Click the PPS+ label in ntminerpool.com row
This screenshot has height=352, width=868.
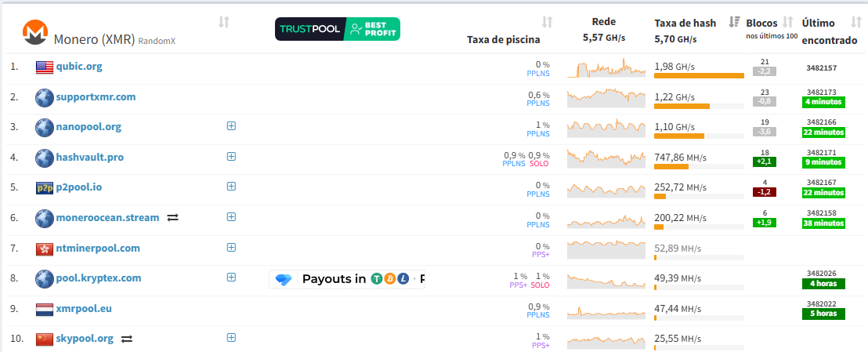coord(541,255)
